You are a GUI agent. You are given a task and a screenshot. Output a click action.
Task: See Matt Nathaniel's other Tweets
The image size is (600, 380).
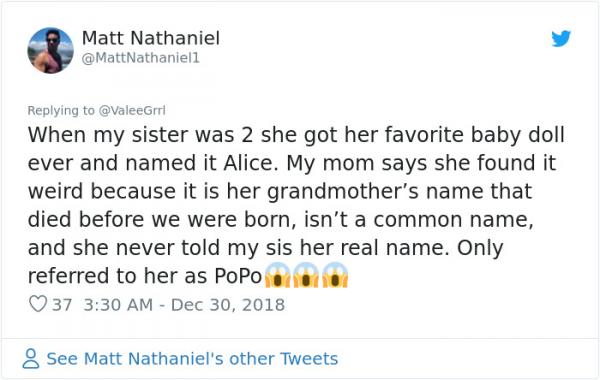192,359
